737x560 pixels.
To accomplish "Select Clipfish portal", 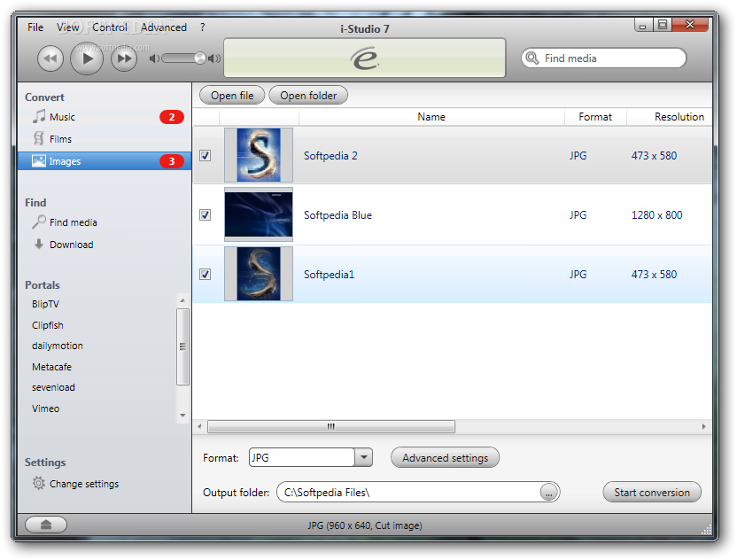I will point(48,325).
